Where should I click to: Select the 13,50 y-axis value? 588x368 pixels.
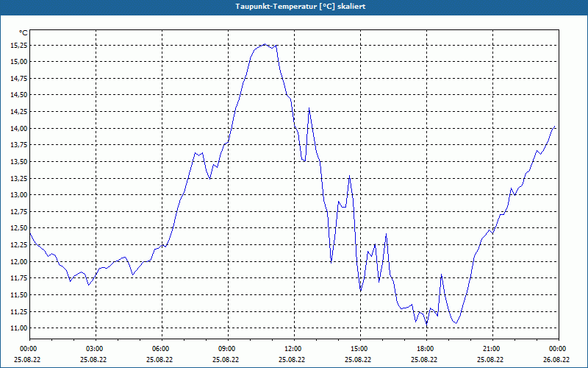coord(19,162)
